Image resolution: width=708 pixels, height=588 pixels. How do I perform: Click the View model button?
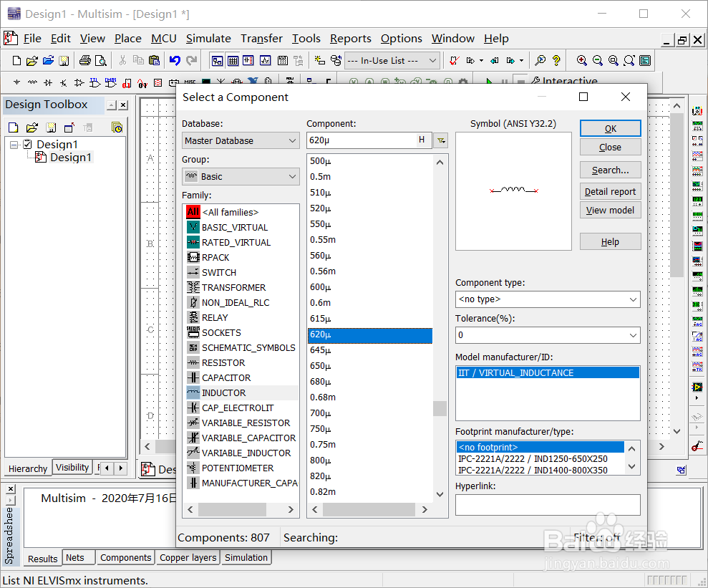pos(610,210)
